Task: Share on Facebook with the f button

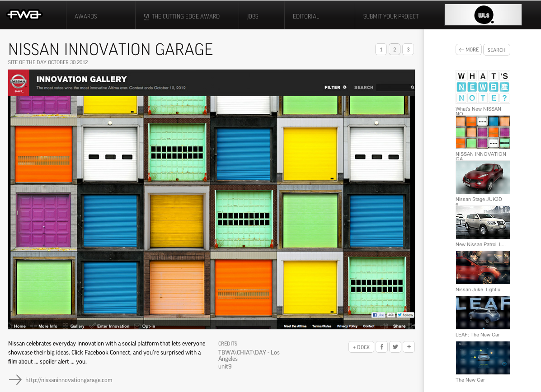Action: point(381,347)
